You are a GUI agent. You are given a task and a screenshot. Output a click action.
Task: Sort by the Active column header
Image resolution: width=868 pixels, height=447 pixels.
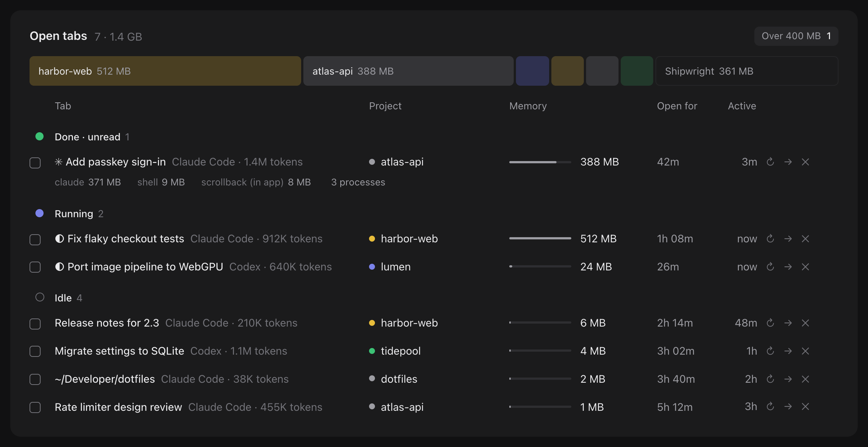(742, 106)
